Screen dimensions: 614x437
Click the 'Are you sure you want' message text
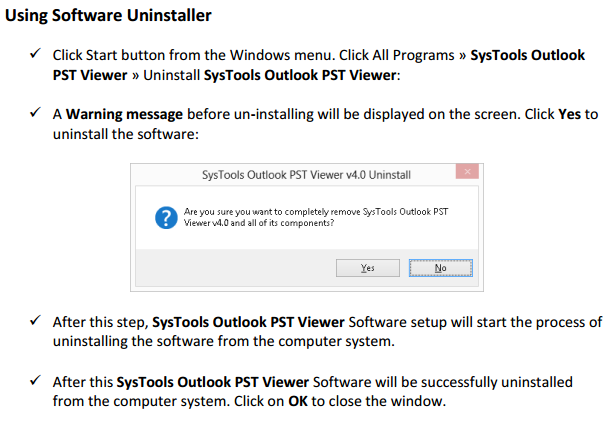click(316, 217)
